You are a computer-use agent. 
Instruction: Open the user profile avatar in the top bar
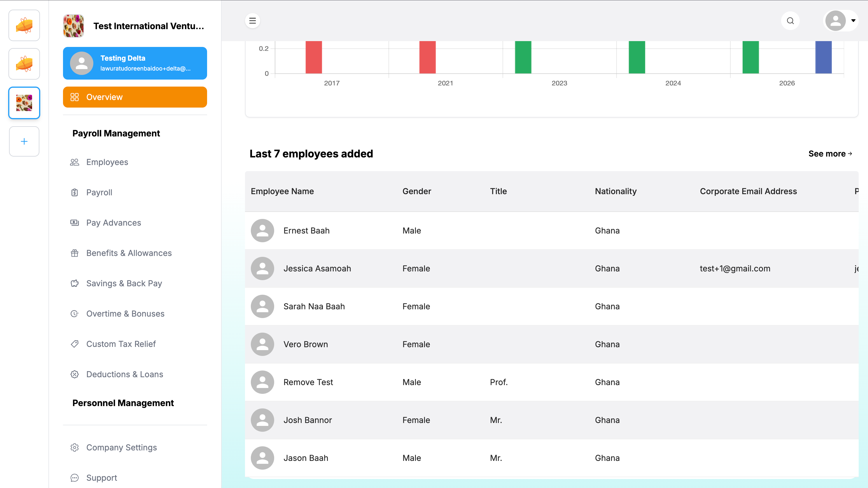(836, 20)
